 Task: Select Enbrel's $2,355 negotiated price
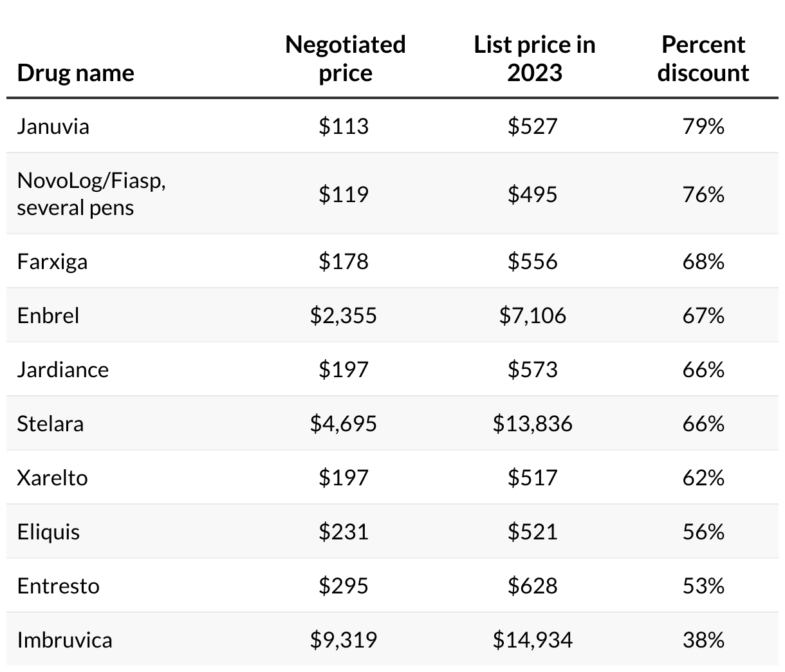tap(344, 315)
